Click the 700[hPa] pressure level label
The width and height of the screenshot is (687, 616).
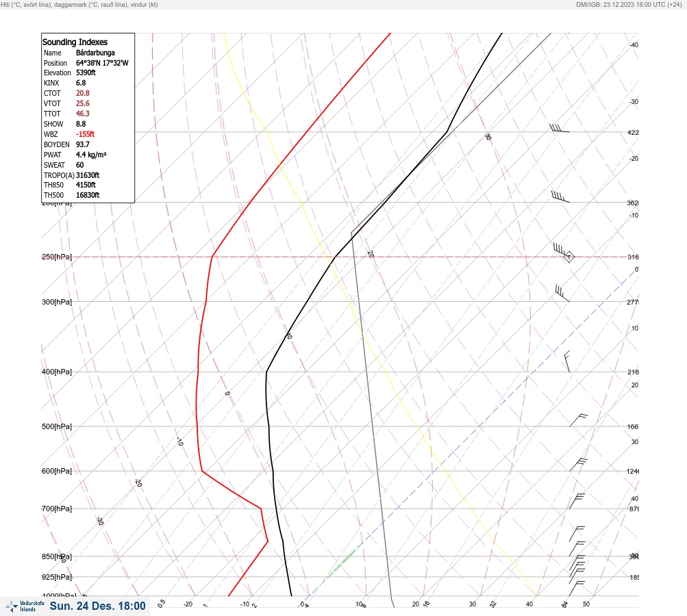pyautogui.click(x=57, y=509)
